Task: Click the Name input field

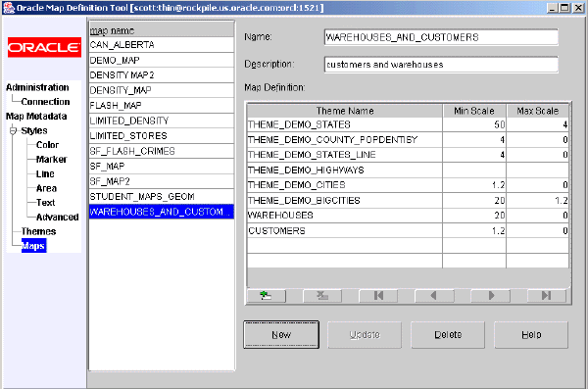Action: pyautogui.click(x=441, y=37)
